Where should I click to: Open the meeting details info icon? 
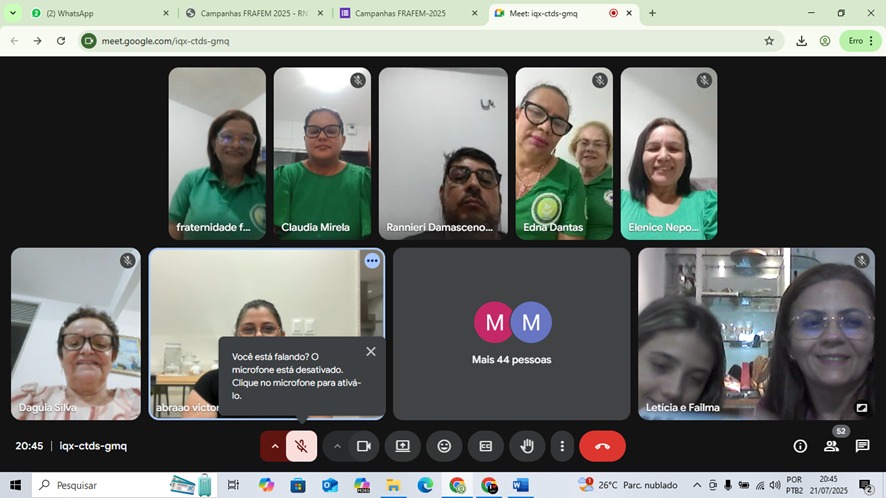(800, 446)
